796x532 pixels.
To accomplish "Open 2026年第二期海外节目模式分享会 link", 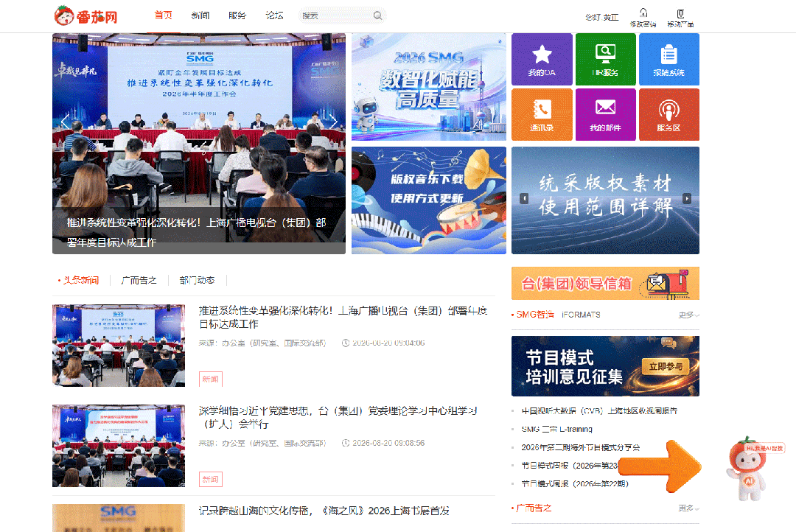I will [580, 447].
